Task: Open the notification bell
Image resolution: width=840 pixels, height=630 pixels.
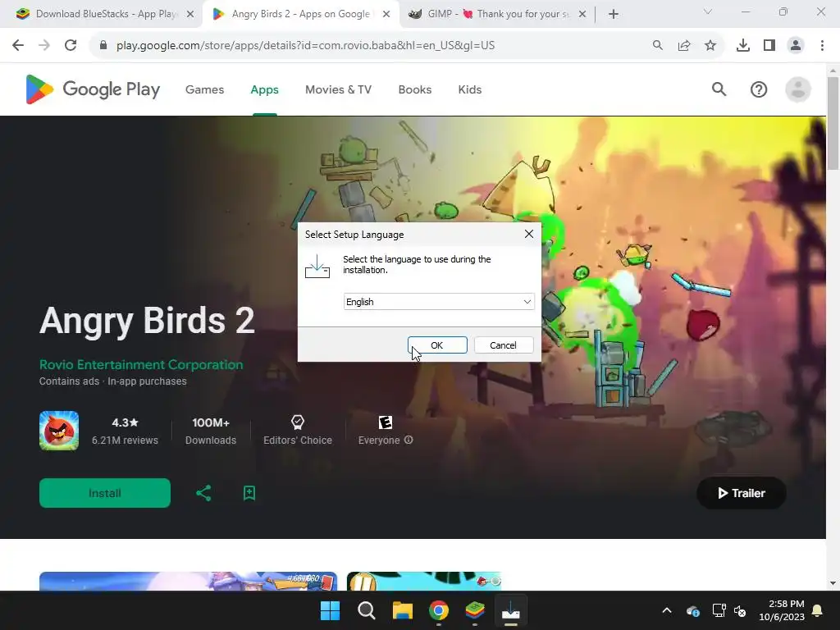Action: point(818,610)
